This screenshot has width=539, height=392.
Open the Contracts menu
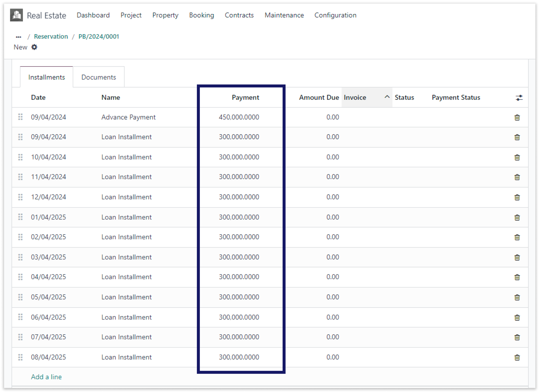click(239, 15)
